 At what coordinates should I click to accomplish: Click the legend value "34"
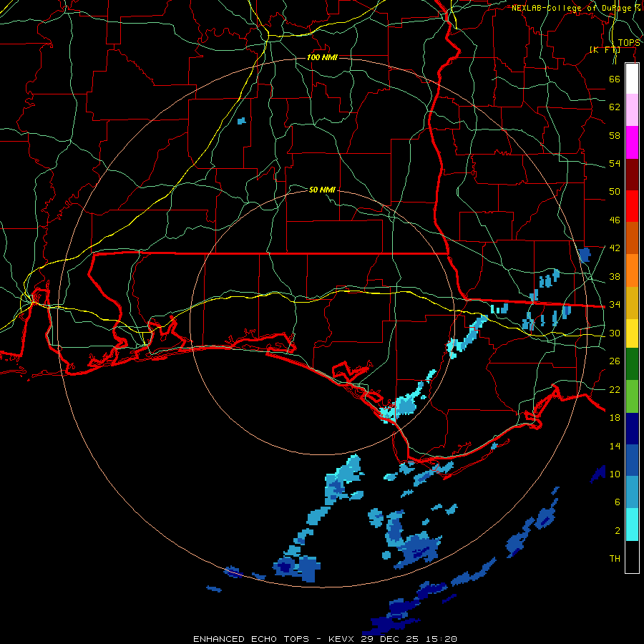click(615, 305)
